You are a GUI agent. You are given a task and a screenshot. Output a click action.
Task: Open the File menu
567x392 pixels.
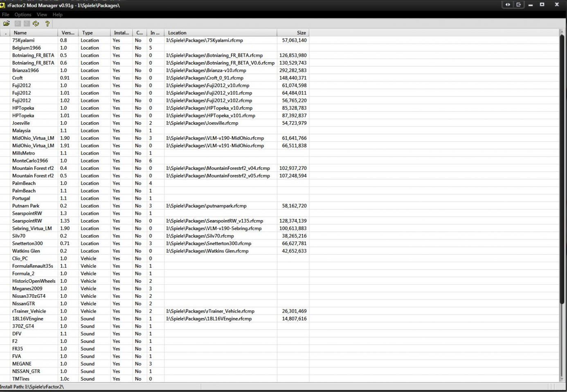5,15
